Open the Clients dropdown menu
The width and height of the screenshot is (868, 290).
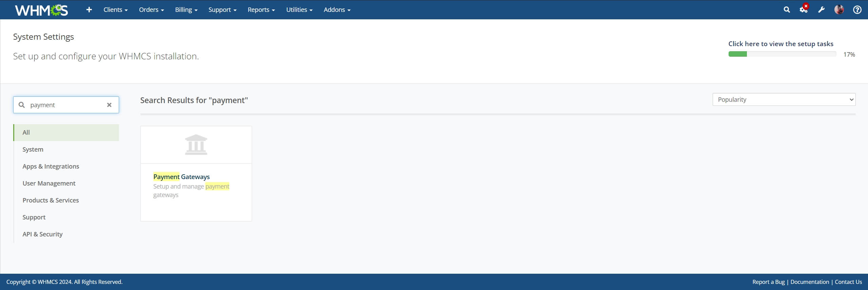[x=116, y=10]
